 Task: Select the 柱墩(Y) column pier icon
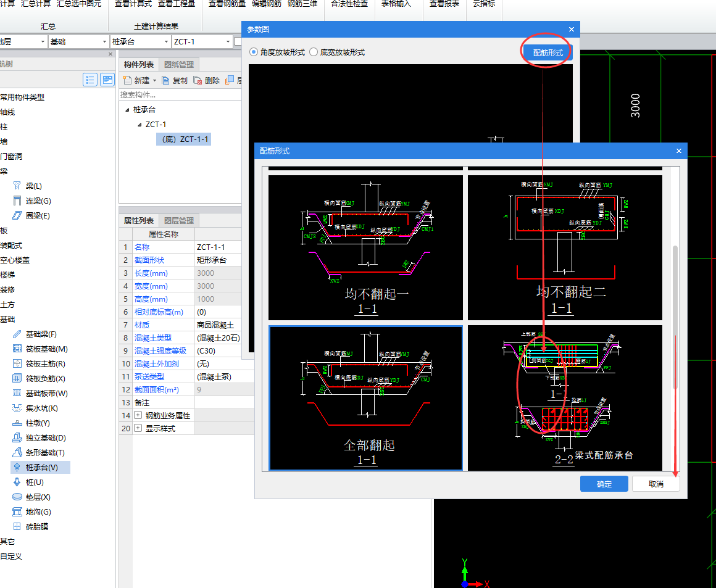(17, 423)
